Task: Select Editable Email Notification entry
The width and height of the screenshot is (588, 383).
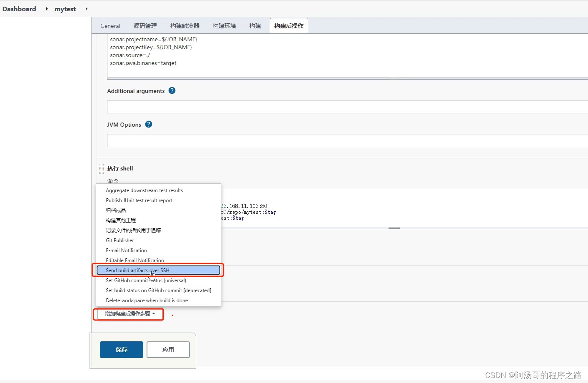Action: (158, 260)
